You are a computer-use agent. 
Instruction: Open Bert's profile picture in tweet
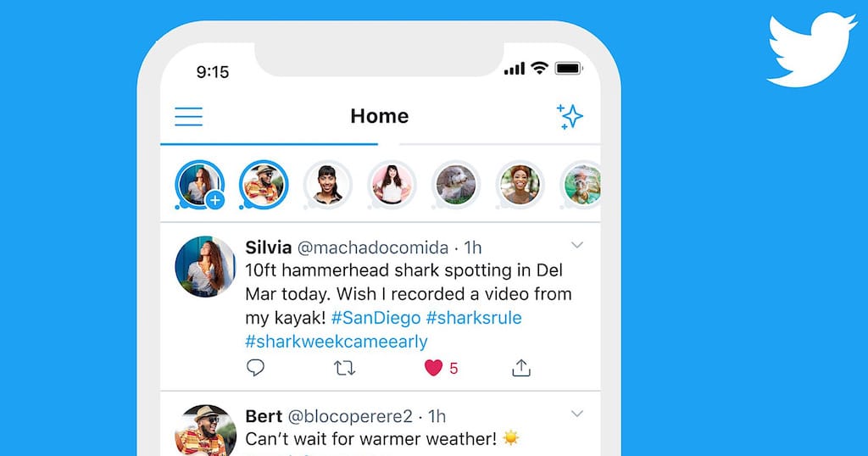point(205,431)
